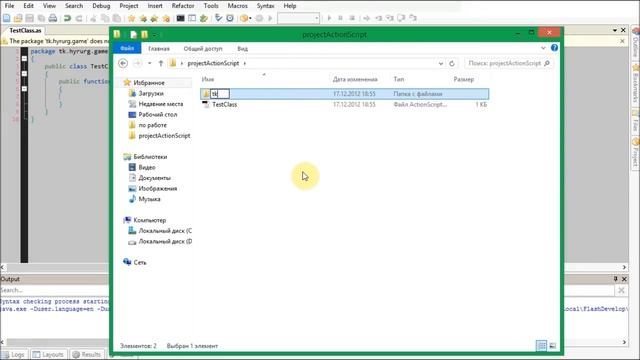
Task: Click the TestClass ActionScript file icon
Action: click(206, 104)
